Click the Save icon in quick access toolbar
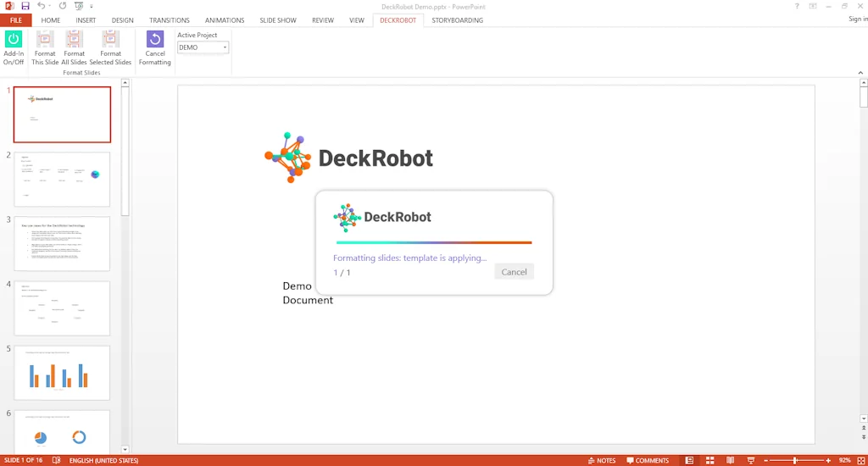The height and width of the screenshot is (466, 868). (x=25, y=6)
